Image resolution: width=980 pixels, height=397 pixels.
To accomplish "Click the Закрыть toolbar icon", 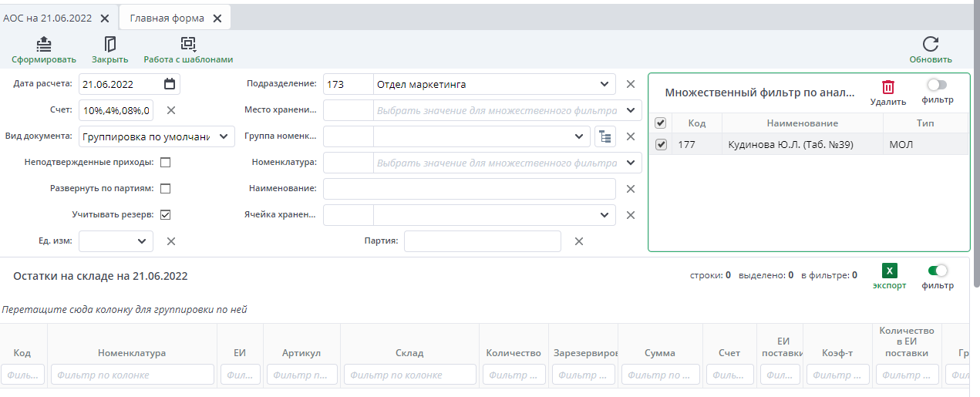I will point(110,44).
